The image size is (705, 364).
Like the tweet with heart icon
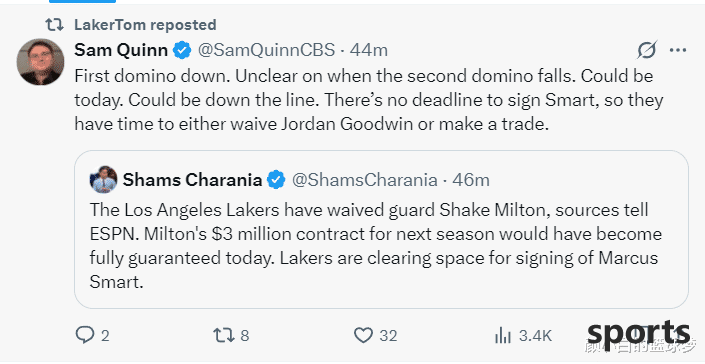[363, 335]
